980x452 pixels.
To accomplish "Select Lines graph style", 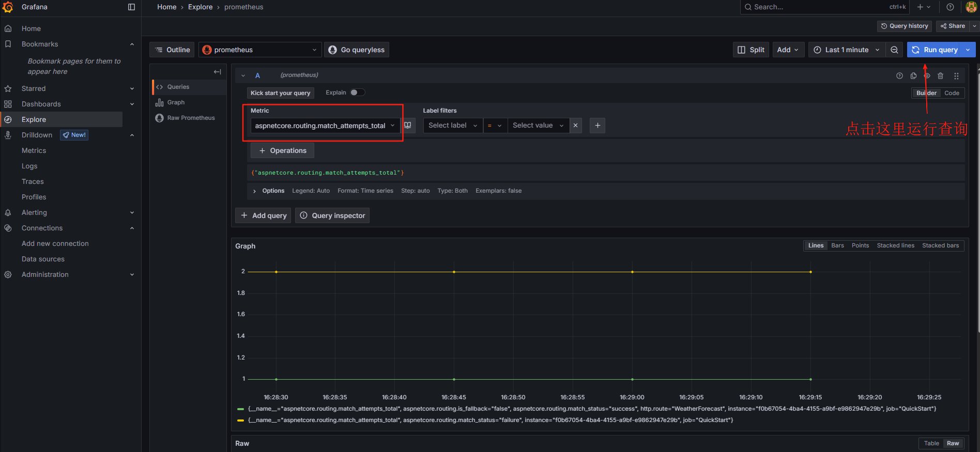I will tap(816, 245).
